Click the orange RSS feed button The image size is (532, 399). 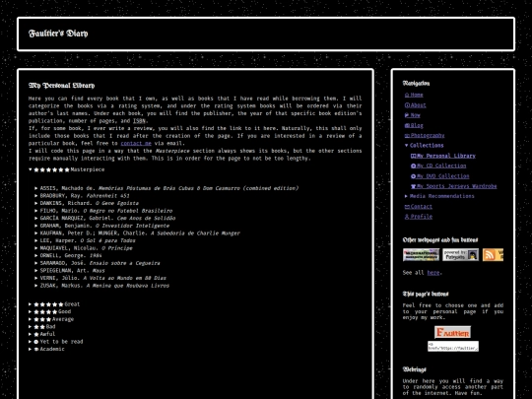tap(493, 255)
